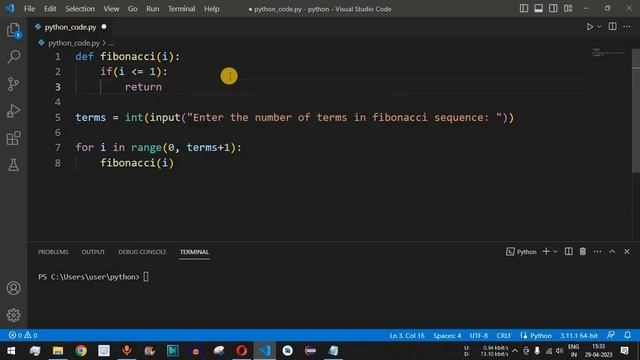Click the editor minimap

tap(609, 53)
